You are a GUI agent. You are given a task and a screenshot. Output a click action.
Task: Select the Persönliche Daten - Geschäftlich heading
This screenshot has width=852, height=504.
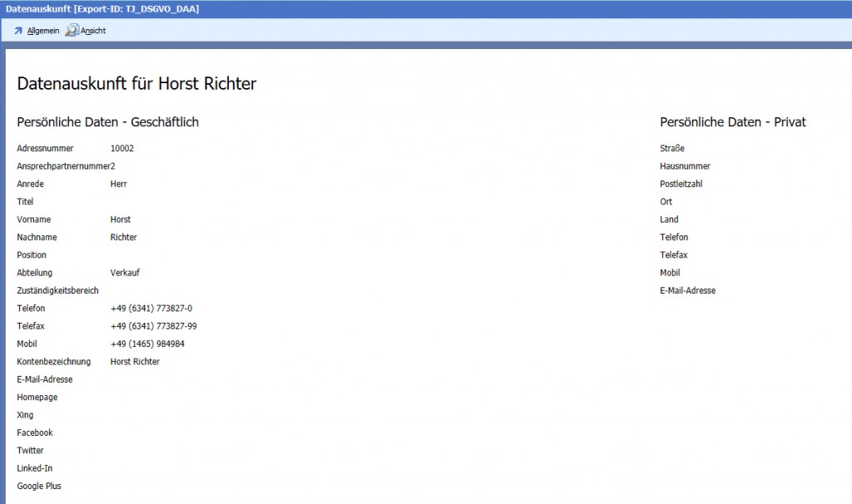pyautogui.click(x=107, y=122)
